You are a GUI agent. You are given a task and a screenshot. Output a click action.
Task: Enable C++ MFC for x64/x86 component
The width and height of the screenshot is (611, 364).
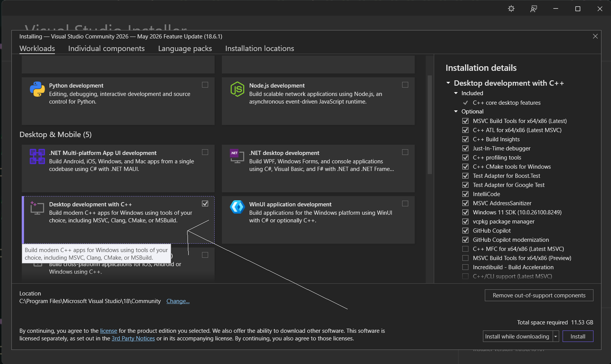pyautogui.click(x=465, y=249)
